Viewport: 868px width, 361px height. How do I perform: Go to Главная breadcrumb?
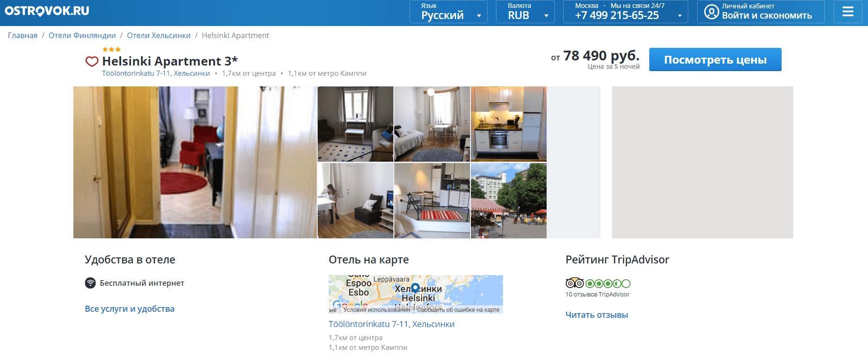(23, 35)
